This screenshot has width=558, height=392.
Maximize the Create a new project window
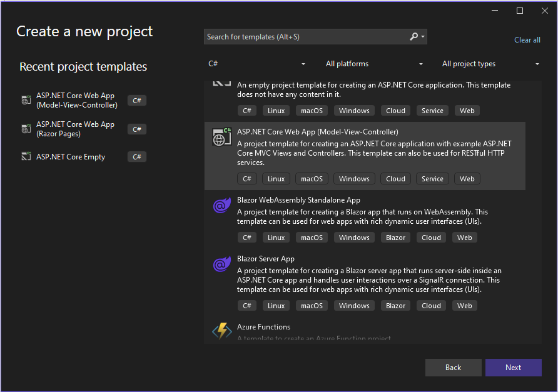tap(520, 11)
